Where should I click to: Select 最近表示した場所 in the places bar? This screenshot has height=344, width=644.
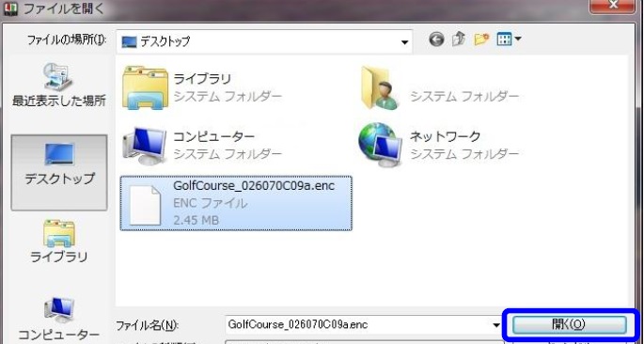[x=58, y=85]
